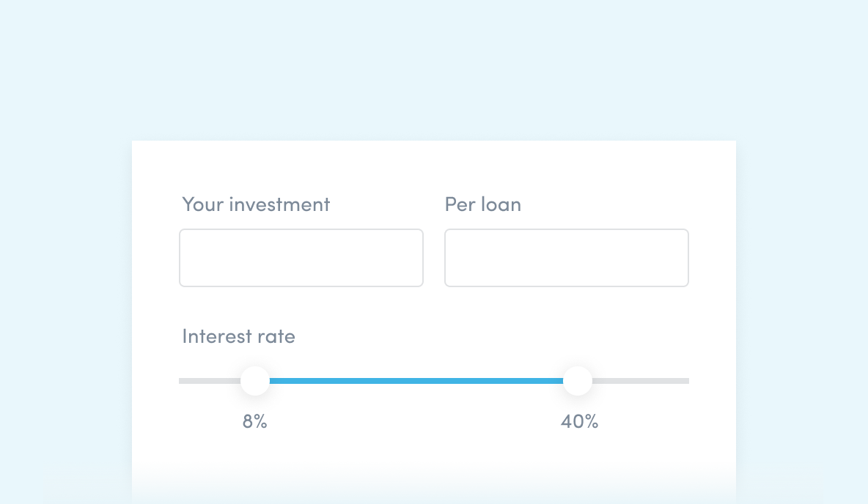Click the middle of the blue interest range bar
The height and width of the screenshot is (504, 868).
click(x=416, y=381)
